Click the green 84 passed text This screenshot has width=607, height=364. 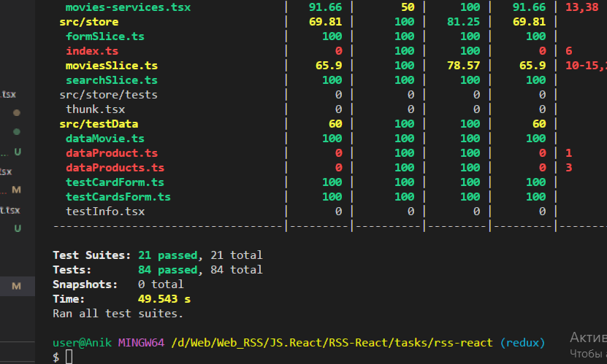[167, 270]
